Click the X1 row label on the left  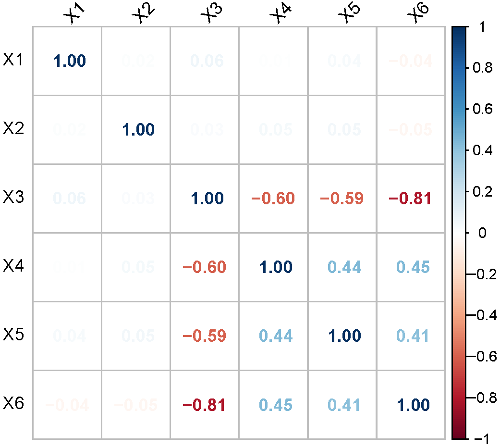click(x=13, y=59)
